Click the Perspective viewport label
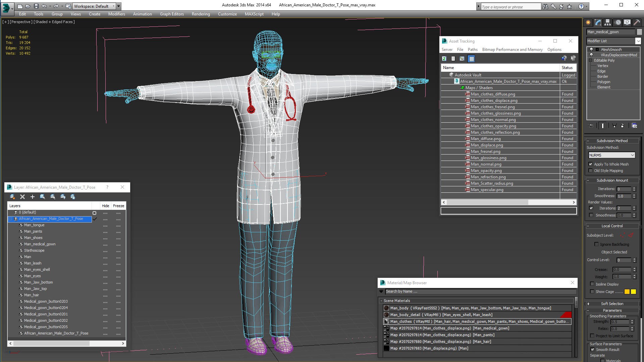The height and width of the screenshot is (362, 644). (21, 22)
